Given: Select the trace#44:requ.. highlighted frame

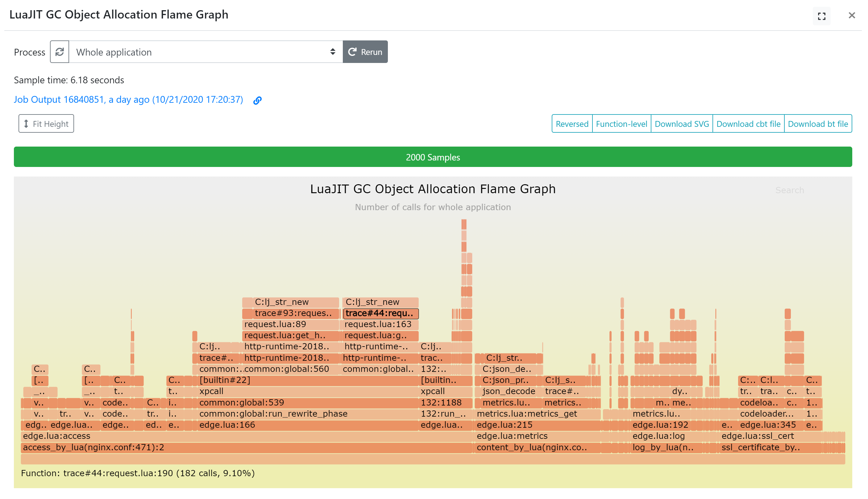Looking at the screenshot, I should pos(381,313).
